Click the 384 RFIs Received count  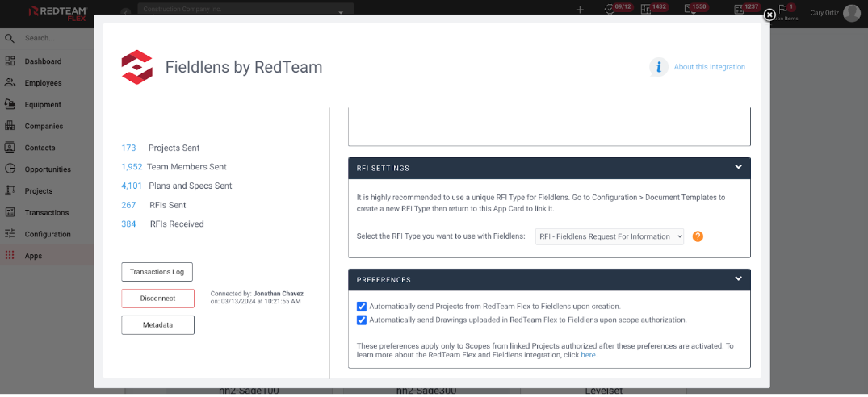pyautogui.click(x=128, y=224)
